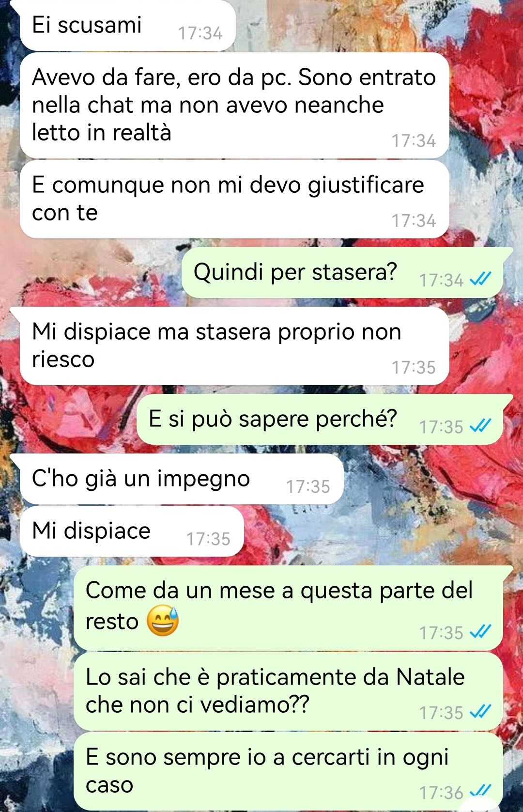Tap the read ticks on the 'da Natale' message

click(x=481, y=711)
